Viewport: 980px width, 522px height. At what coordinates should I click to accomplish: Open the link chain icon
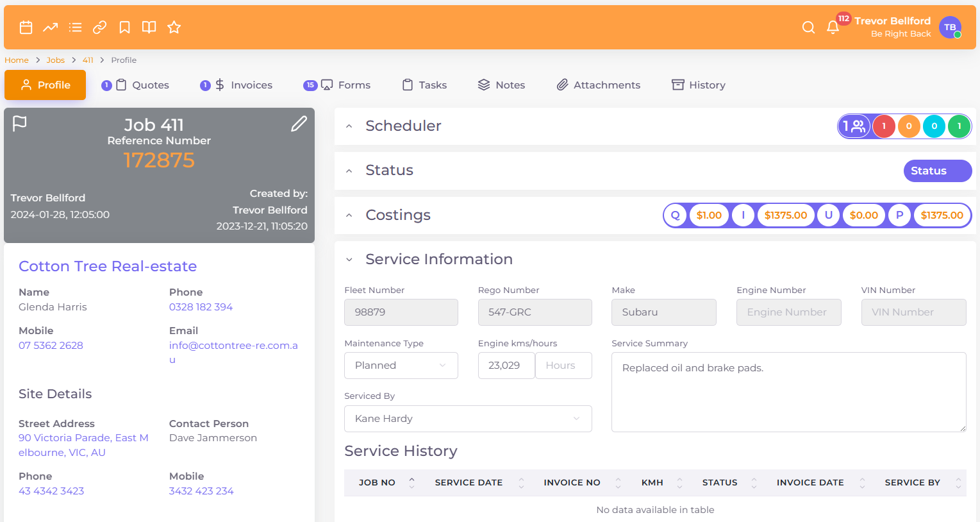pyautogui.click(x=99, y=27)
